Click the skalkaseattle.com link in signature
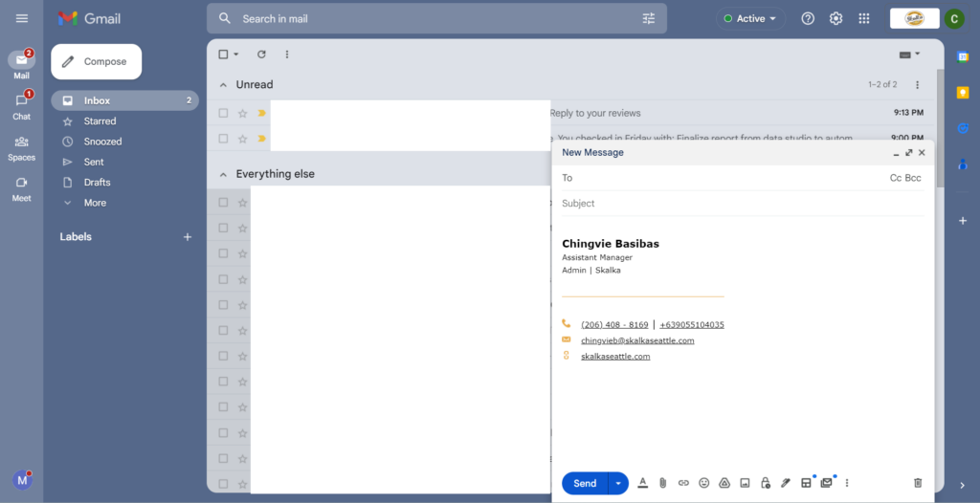This screenshot has height=503, width=980. [615, 357]
